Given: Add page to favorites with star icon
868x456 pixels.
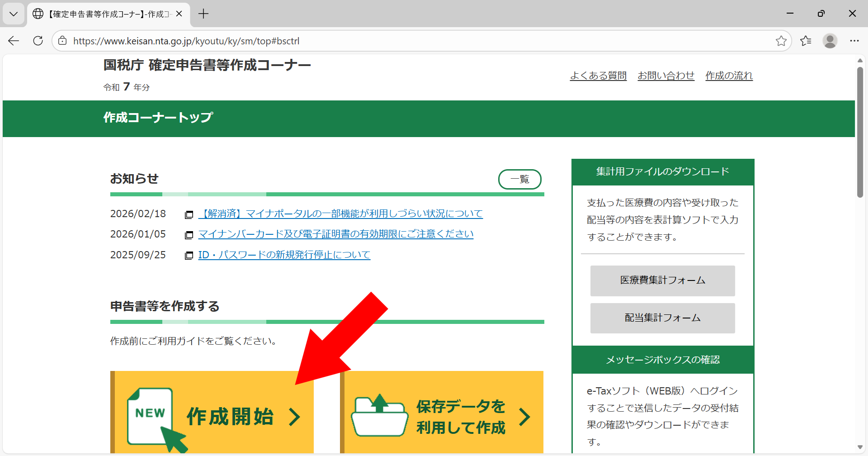Looking at the screenshot, I should tap(781, 41).
